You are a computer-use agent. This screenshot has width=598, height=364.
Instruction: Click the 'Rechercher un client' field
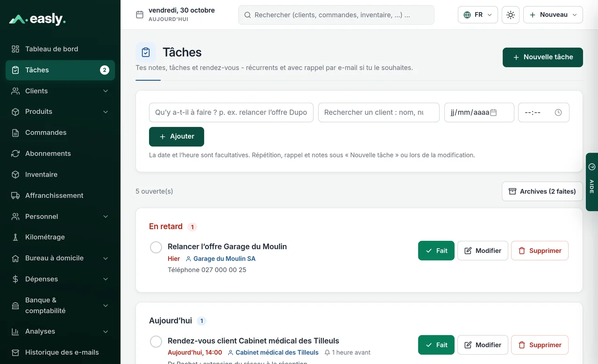pyautogui.click(x=379, y=112)
